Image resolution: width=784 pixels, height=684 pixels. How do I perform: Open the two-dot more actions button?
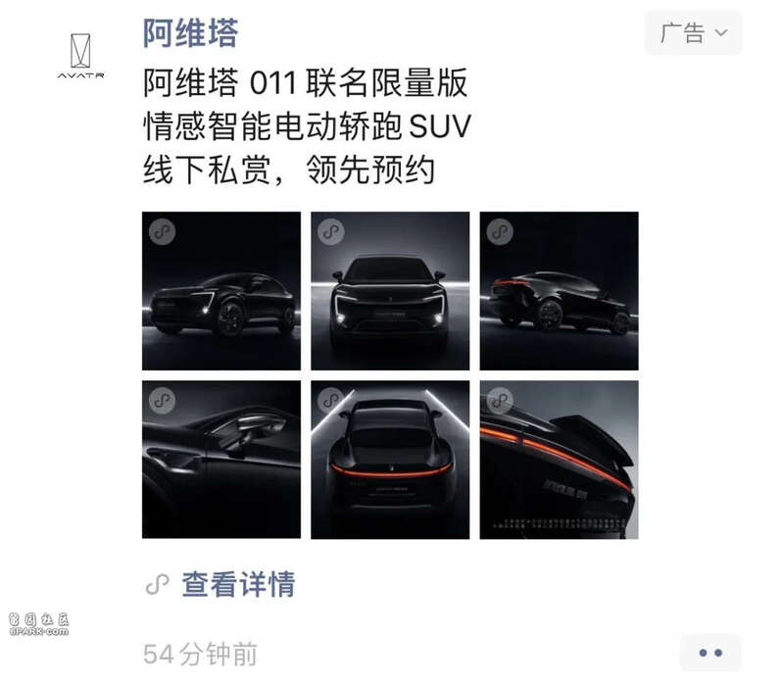(710, 653)
